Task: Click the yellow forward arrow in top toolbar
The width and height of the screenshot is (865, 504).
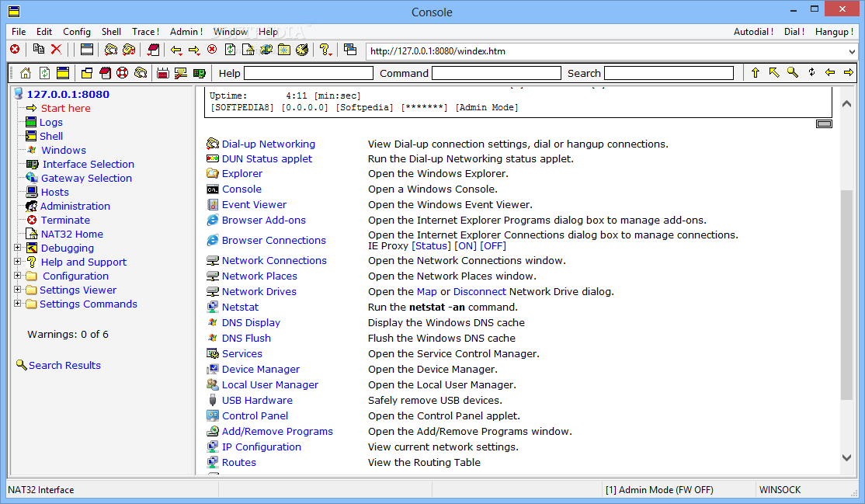Action: pos(193,50)
